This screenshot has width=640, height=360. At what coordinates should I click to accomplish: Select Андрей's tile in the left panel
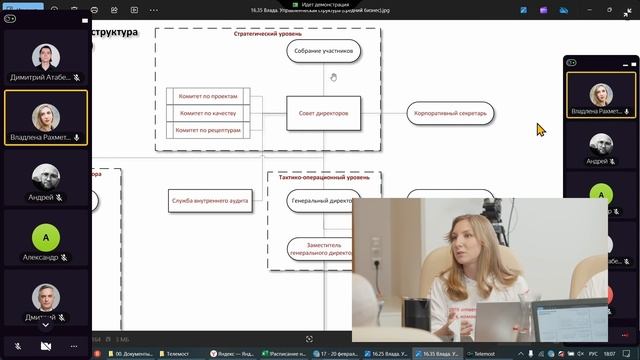tap(46, 178)
